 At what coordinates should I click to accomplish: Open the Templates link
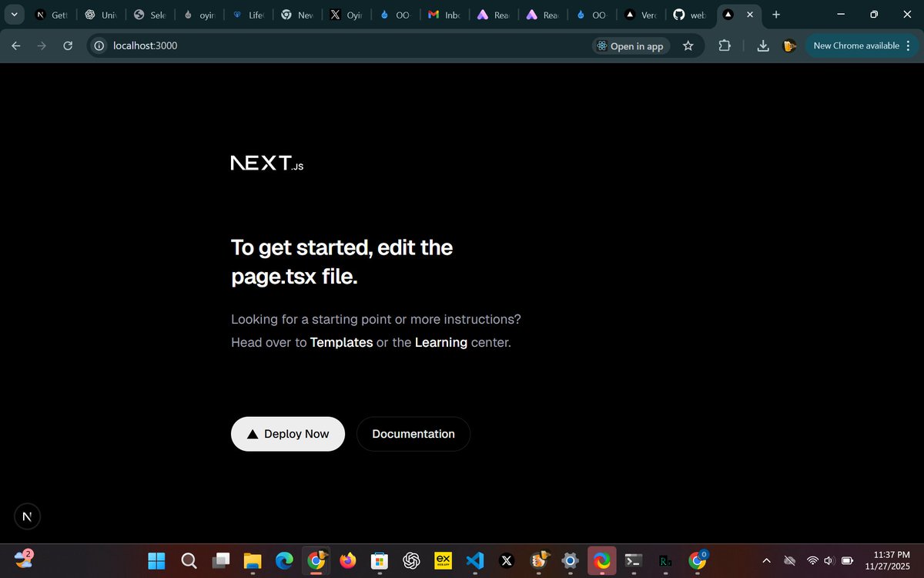click(x=341, y=342)
